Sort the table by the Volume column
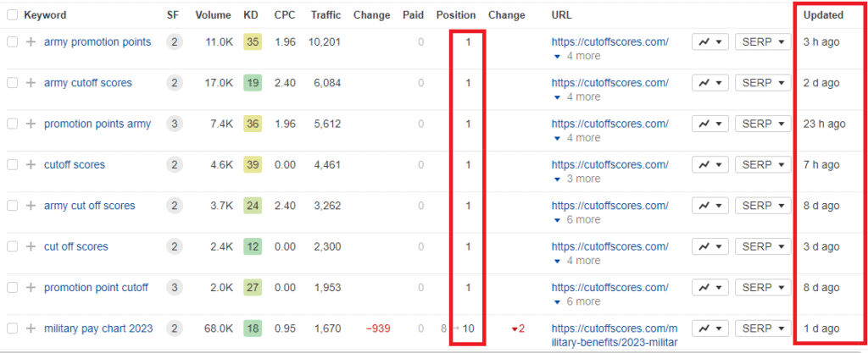 click(213, 15)
